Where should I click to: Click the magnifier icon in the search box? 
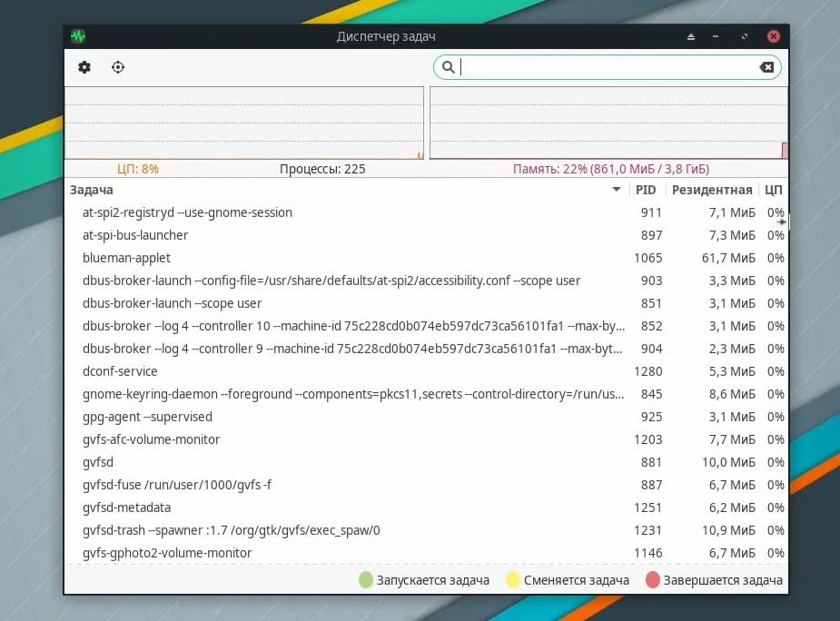point(449,67)
